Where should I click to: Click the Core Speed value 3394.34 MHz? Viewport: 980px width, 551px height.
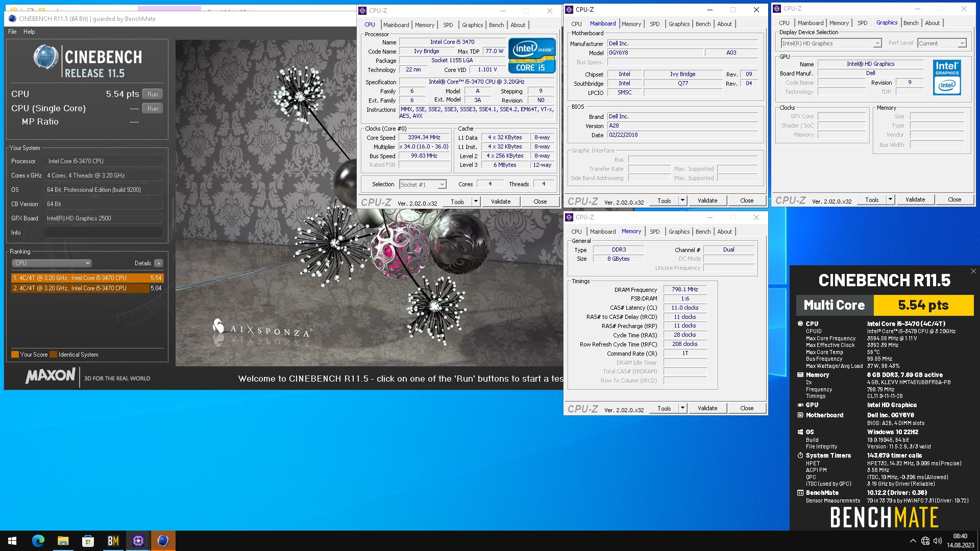tap(424, 137)
